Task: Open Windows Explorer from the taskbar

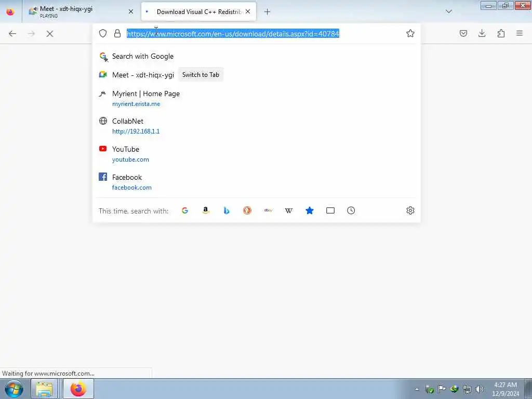Action: coord(45,389)
